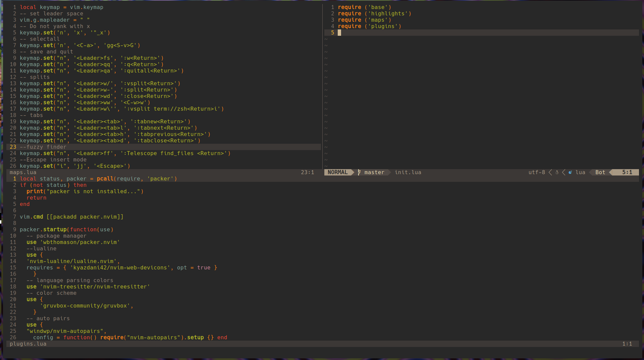Click the highlighted '--fuzzy finder' comment line
The image size is (644, 360).
point(43,147)
